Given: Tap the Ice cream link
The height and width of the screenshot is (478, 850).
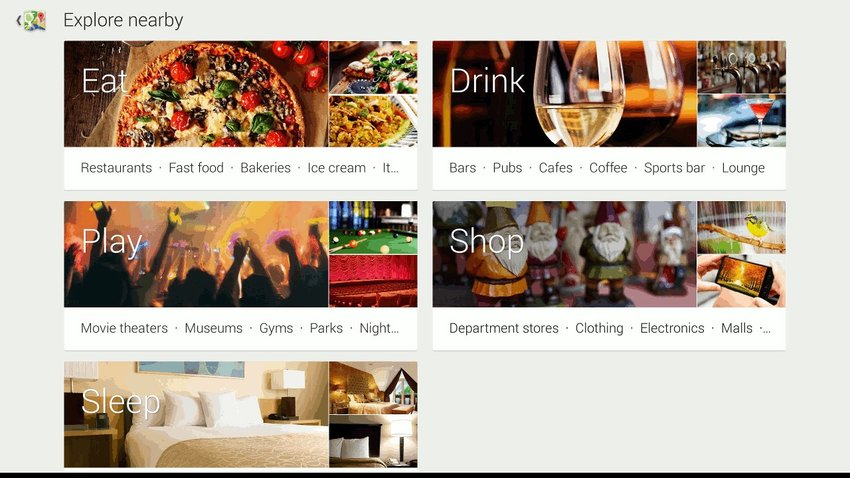Looking at the screenshot, I should click(x=336, y=168).
